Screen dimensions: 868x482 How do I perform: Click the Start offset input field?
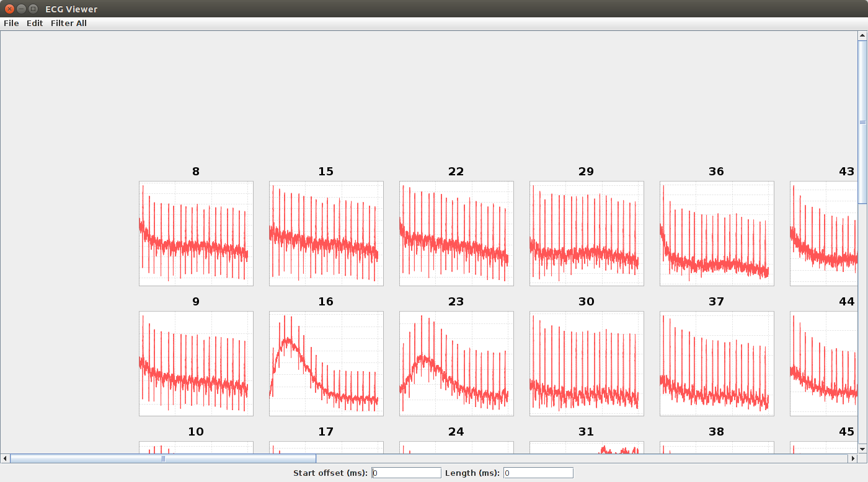pos(406,473)
